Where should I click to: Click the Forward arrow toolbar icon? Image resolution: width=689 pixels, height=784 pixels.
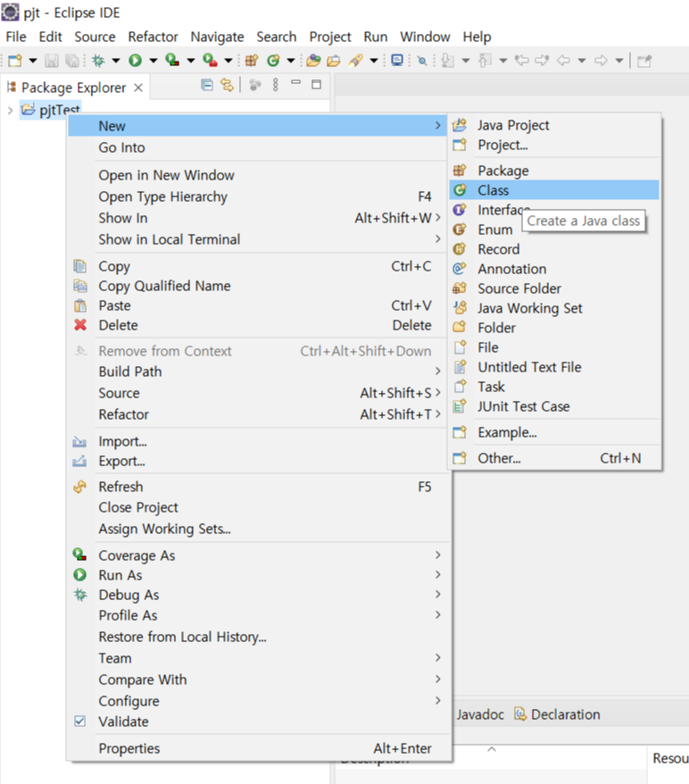point(601,61)
